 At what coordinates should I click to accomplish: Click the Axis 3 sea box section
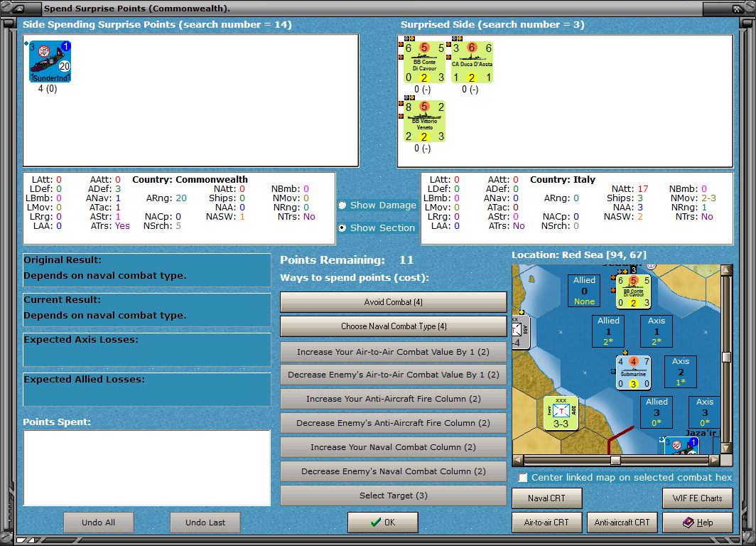pyautogui.click(x=704, y=412)
